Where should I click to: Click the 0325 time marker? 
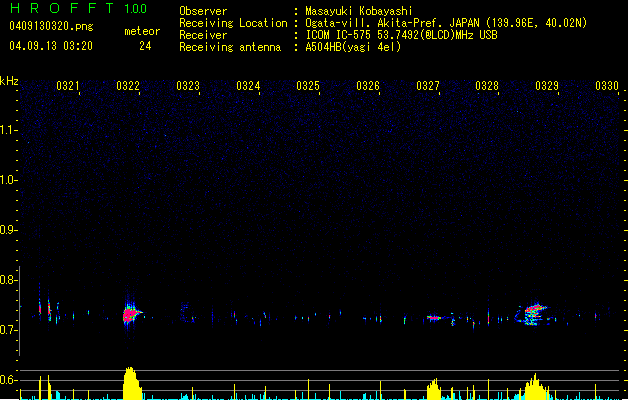[x=308, y=86]
